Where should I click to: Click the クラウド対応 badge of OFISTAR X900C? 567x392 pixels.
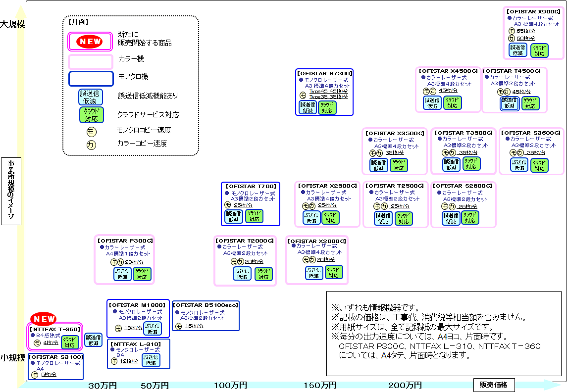click(539, 50)
